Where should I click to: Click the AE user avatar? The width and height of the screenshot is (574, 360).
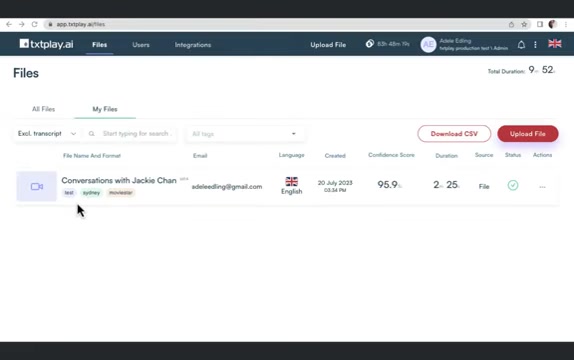tap(428, 45)
